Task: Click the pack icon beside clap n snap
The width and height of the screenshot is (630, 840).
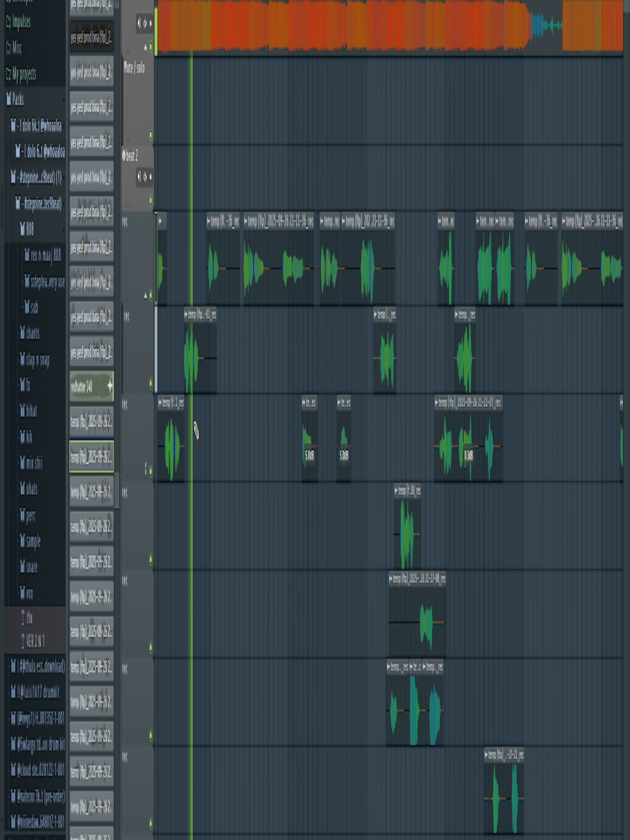Action: pyautogui.click(x=22, y=359)
